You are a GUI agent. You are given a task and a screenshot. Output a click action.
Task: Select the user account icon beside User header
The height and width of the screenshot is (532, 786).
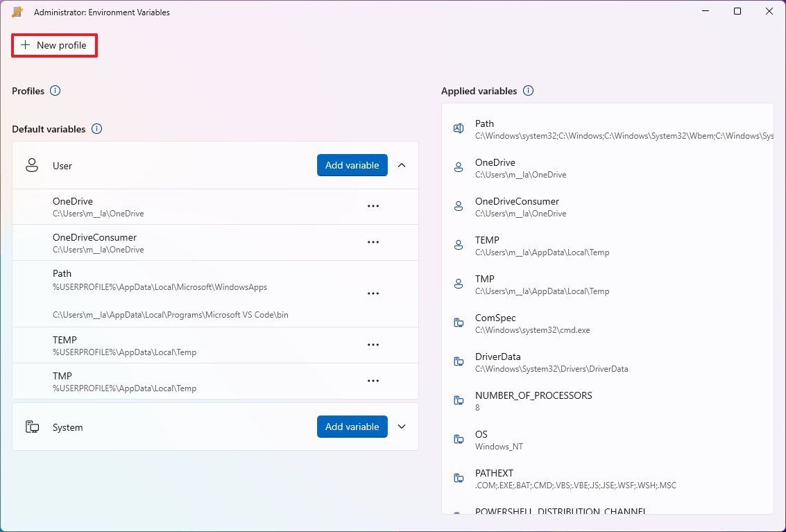[x=31, y=165]
